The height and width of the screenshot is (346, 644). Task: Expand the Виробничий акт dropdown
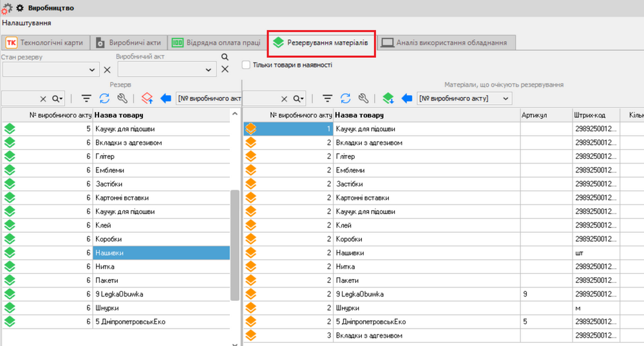[210, 69]
